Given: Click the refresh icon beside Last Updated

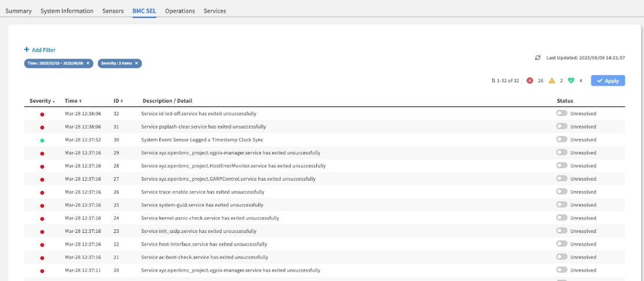Looking at the screenshot, I should [x=537, y=58].
